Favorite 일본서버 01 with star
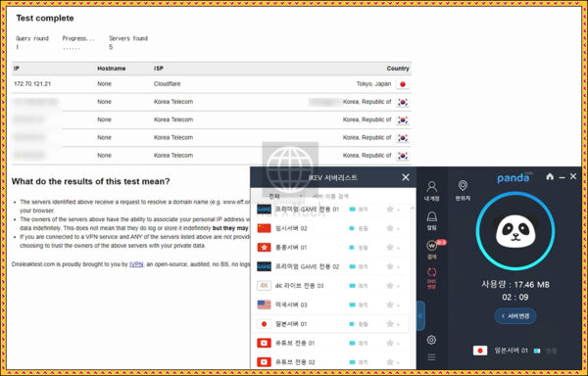588x376 pixels. pyautogui.click(x=390, y=323)
